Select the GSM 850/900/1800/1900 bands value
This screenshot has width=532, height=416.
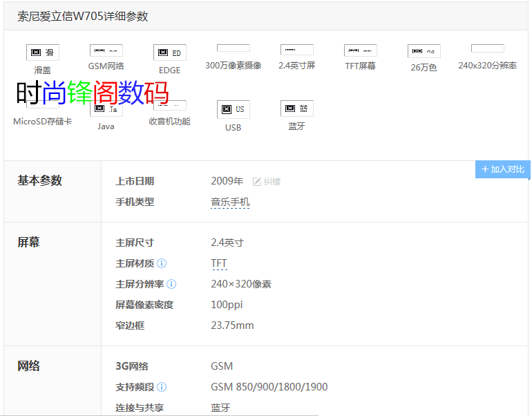pyautogui.click(x=269, y=387)
